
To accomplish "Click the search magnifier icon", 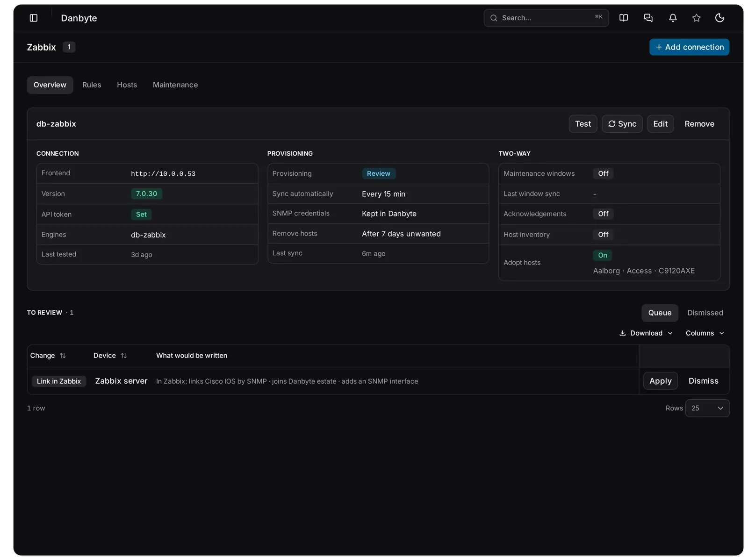I will pos(494,18).
